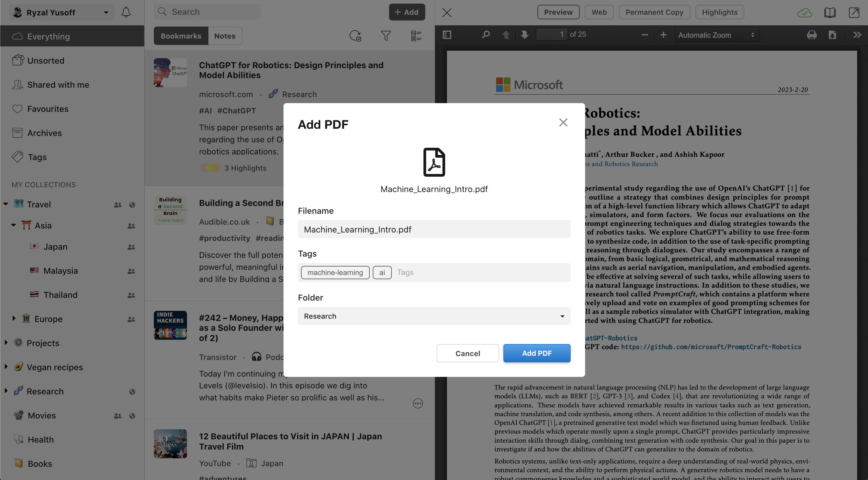Open the filter funnel icon
The width and height of the screenshot is (868, 480).
coord(386,36)
